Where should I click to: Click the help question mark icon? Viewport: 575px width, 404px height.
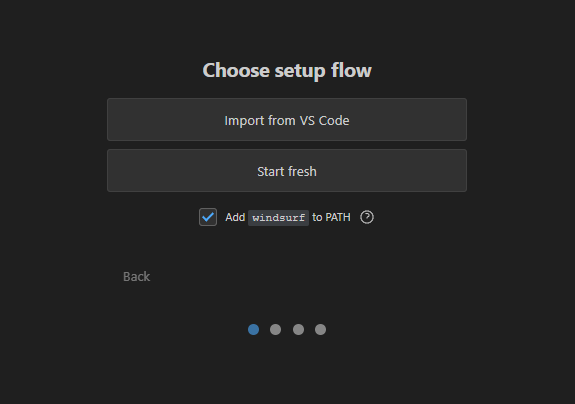pyautogui.click(x=367, y=217)
